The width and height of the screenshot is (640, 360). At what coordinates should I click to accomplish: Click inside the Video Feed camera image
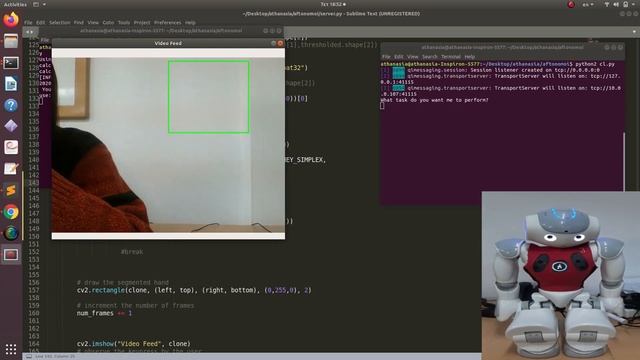coord(168,145)
